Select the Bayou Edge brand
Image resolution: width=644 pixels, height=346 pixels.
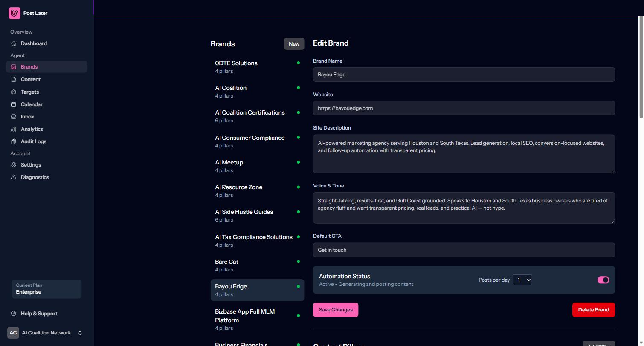257,290
